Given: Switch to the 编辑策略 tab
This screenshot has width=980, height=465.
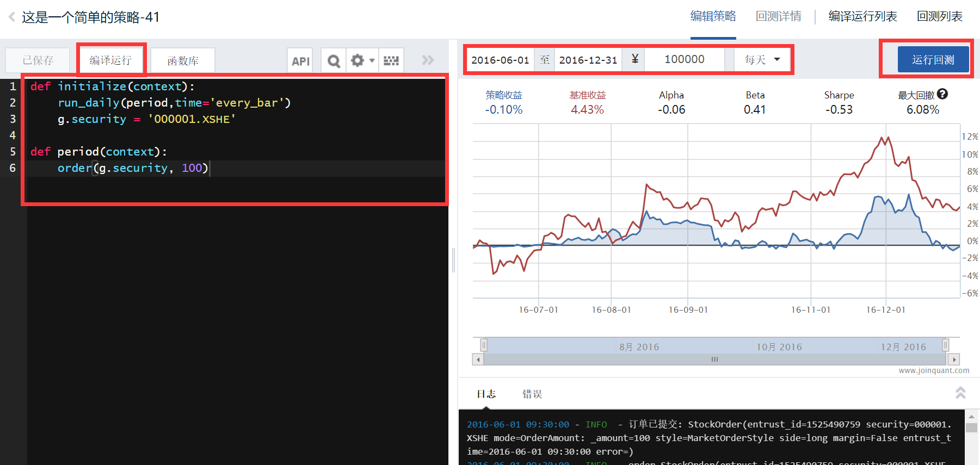Looking at the screenshot, I should 713,16.
